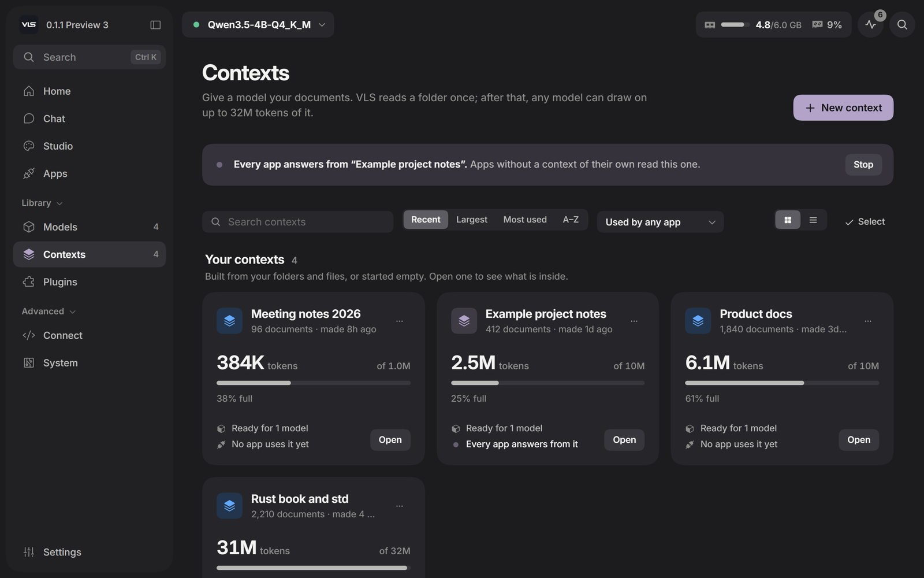The height and width of the screenshot is (578, 924).
Task: Click the sidebar Search box
Action: click(x=90, y=57)
